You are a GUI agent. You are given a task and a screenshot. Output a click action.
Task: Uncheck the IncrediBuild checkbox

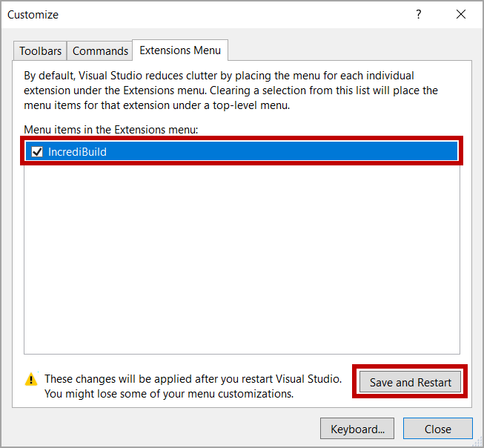(37, 152)
